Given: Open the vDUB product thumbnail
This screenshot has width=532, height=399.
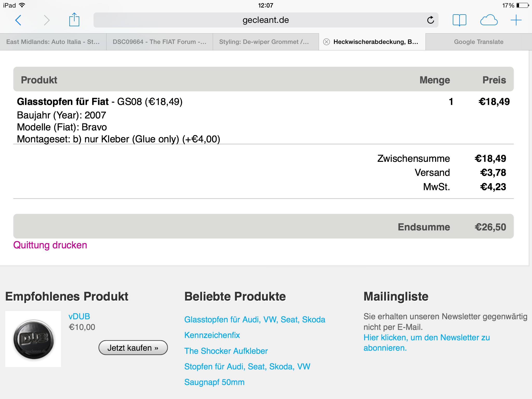Looking at the screenshot, I should [x=33, y=339].
